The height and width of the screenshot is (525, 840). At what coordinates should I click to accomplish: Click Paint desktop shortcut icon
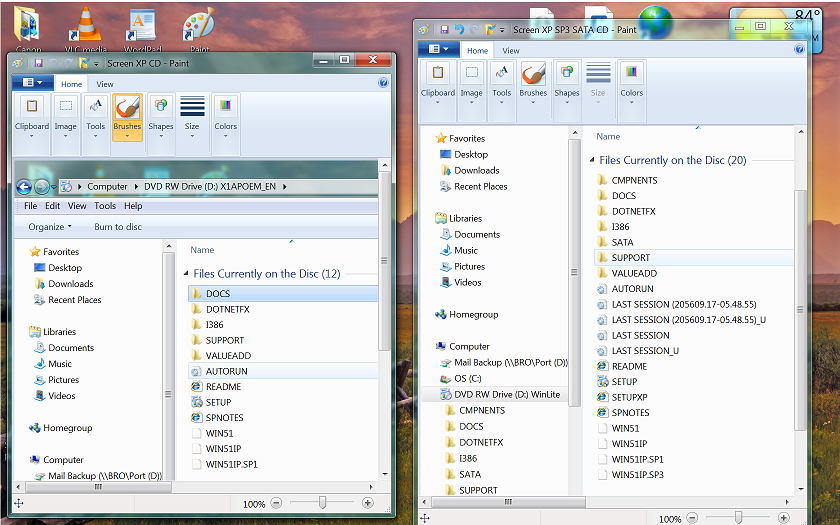[199, 28]
